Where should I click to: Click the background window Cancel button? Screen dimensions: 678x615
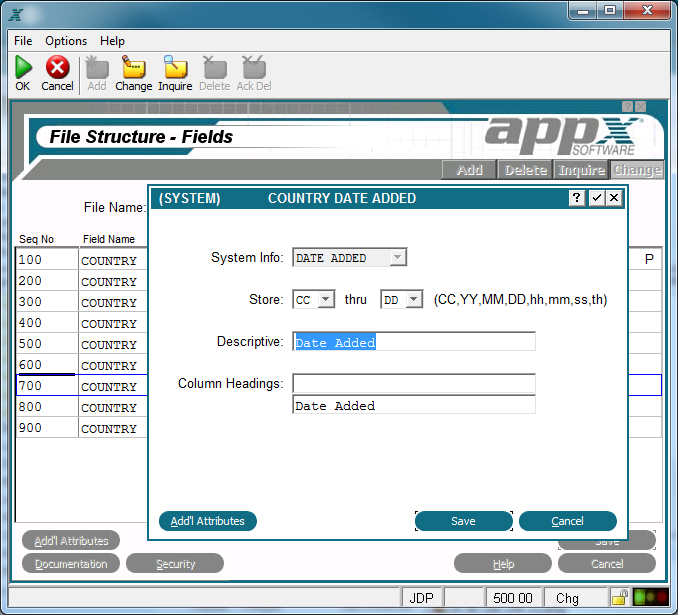[607, 564]
